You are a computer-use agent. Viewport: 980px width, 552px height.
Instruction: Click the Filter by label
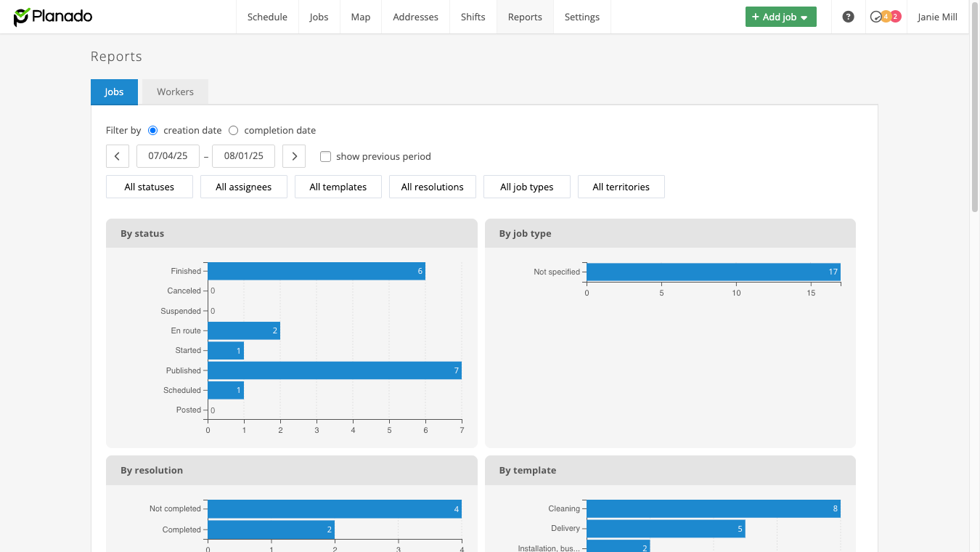tap(123, 131)
